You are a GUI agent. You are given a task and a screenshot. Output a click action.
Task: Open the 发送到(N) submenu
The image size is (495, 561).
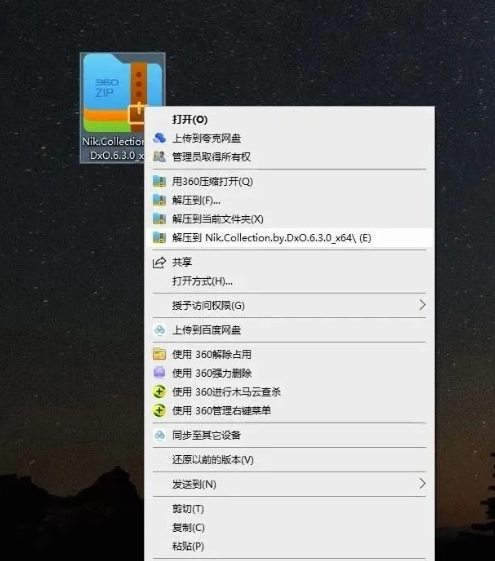(x=290, y=484)
